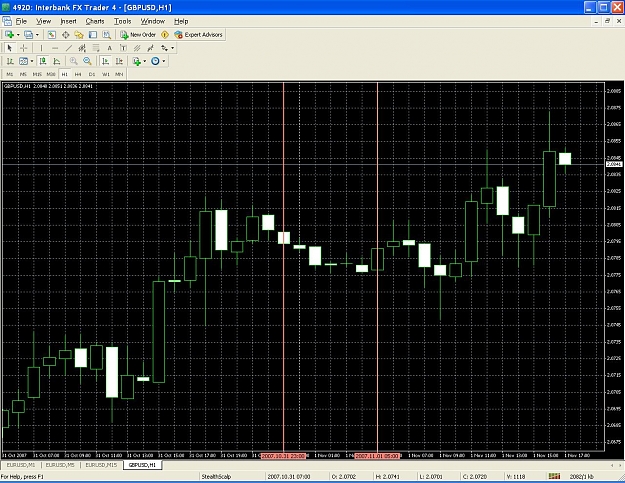Select the Crosshair tool
This screenshot has width=625, height=483.
click(x=24, y=48)
